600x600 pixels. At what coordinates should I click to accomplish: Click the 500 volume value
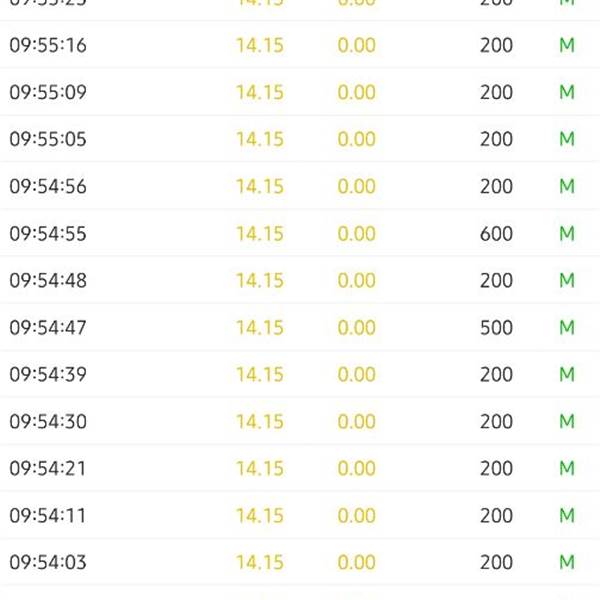(x=496, y=328)
